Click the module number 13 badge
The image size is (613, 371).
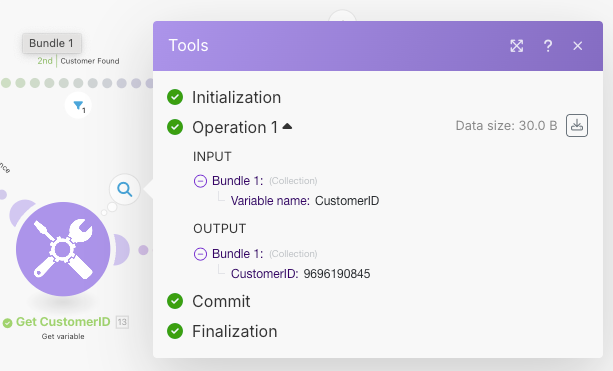pyautogui.click(x=122, y=322)
